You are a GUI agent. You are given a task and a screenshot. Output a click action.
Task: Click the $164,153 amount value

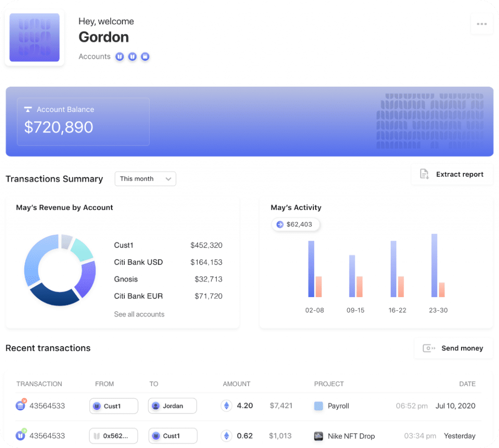pyautogui.click(x=206, y=262)
